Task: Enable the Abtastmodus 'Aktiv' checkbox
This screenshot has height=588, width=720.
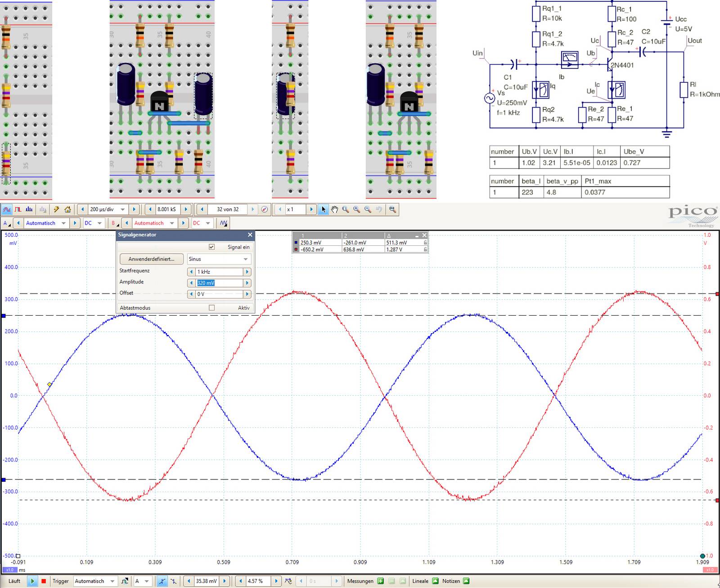Action: pyautogui.click(x=211, y=308)
